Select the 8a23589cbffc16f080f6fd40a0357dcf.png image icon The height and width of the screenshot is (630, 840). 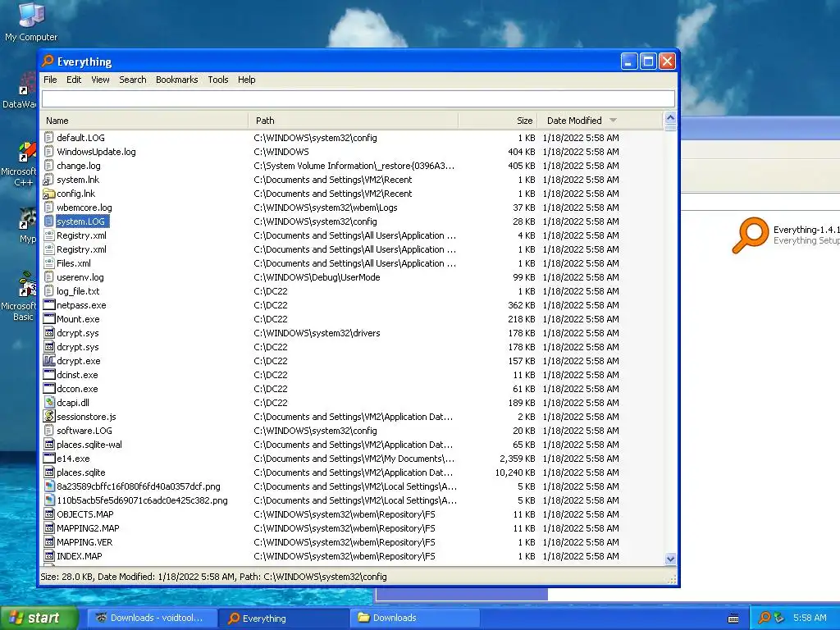click(48, 486)
